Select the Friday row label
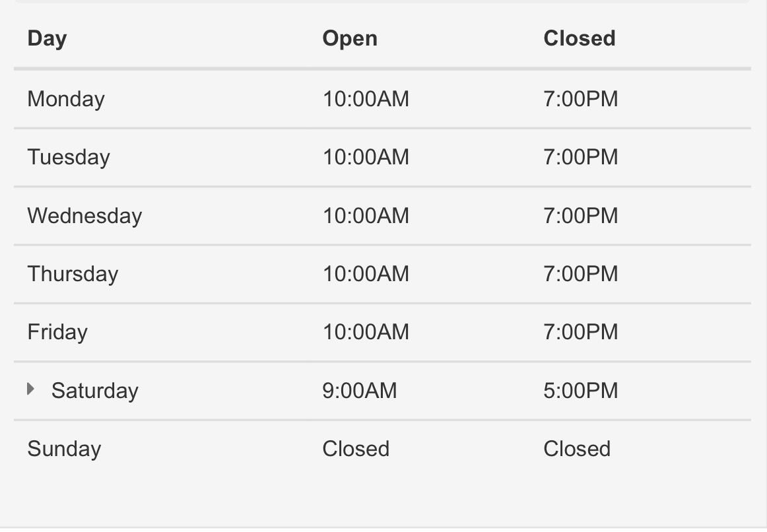The width and height of the screenshot is (767, 532). click(57, 332)
